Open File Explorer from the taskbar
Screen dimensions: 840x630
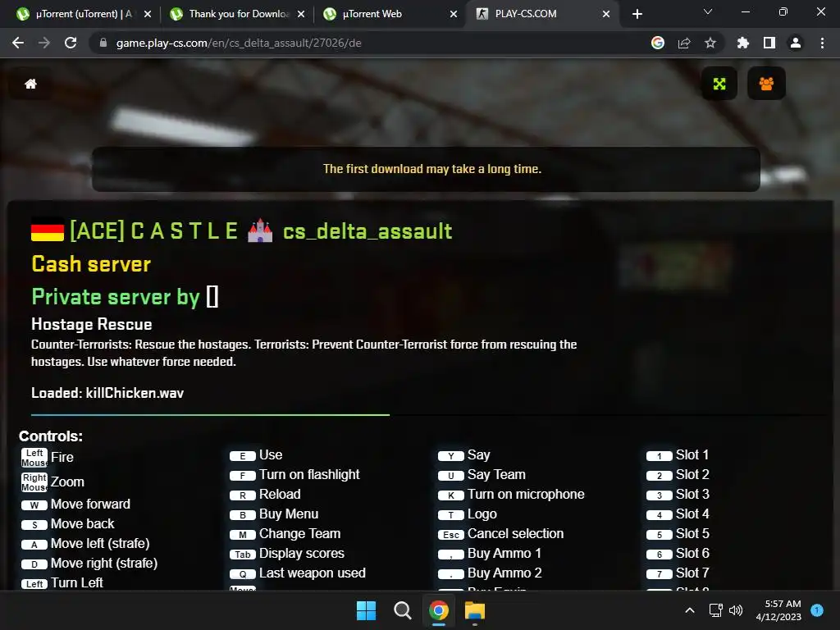(x=475, y=610)
